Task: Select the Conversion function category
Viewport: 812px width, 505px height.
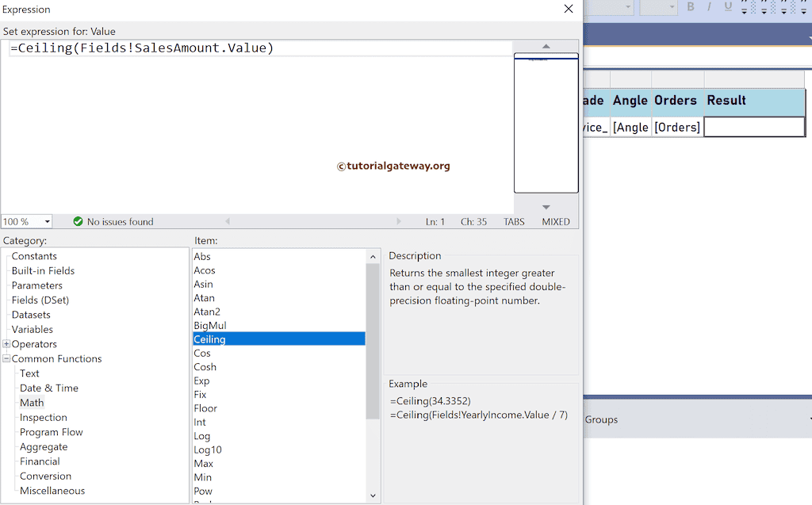Action: pos(45,476)
